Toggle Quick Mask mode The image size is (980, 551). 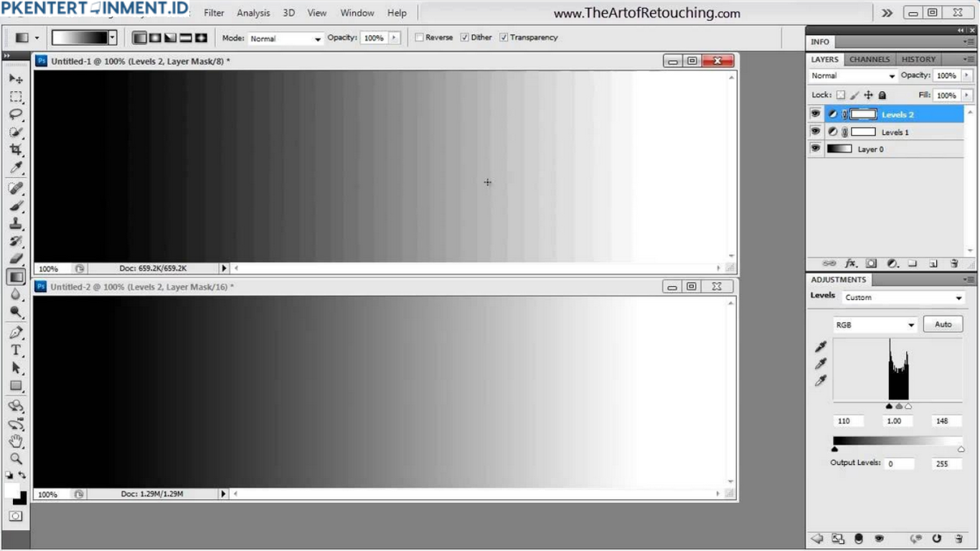(16, 516)
